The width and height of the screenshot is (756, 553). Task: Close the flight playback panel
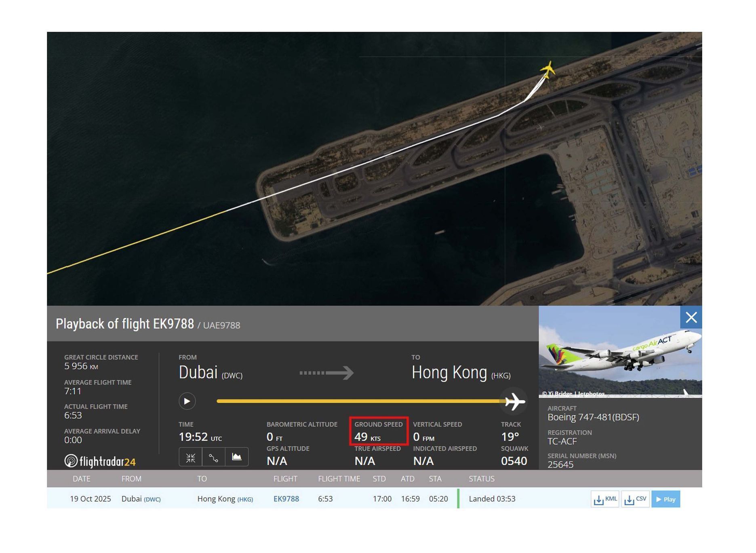(691, 317)
